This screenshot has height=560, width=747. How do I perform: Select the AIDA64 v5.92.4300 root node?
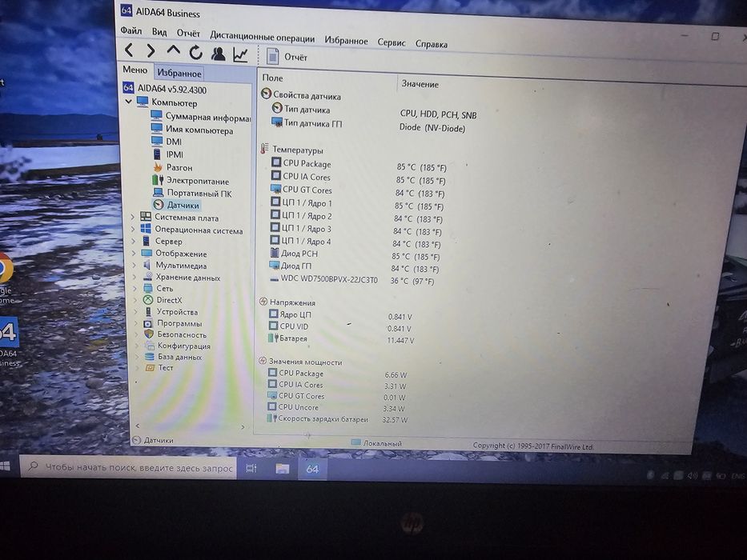(x=165, y=89)
